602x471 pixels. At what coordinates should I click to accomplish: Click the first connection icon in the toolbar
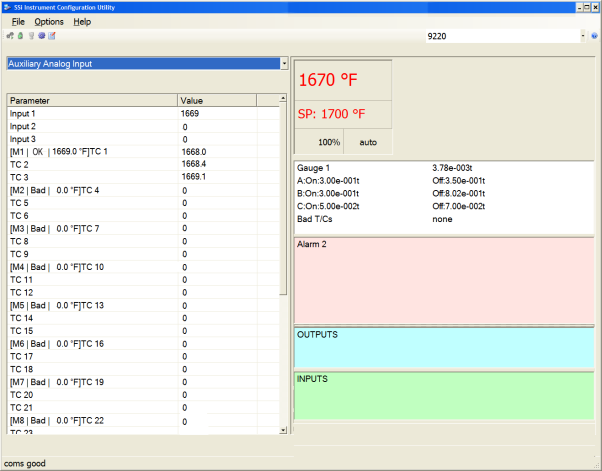pos(10,36)
